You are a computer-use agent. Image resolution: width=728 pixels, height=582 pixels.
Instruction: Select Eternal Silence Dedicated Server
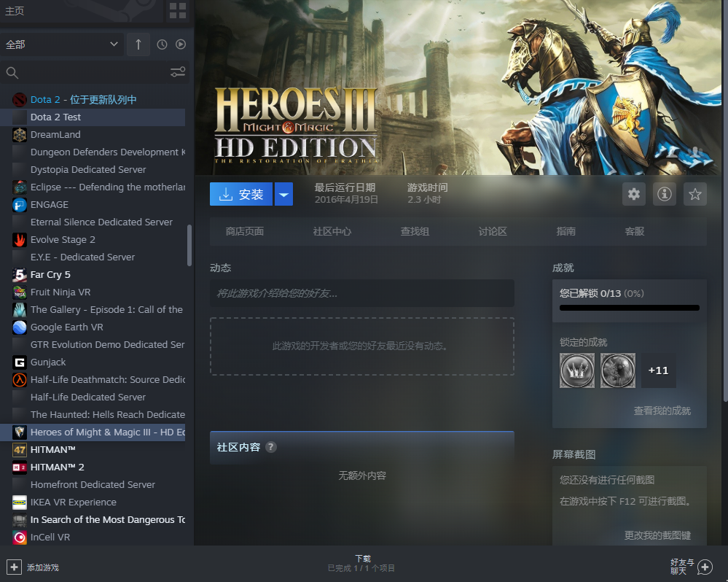coord(93,222)
